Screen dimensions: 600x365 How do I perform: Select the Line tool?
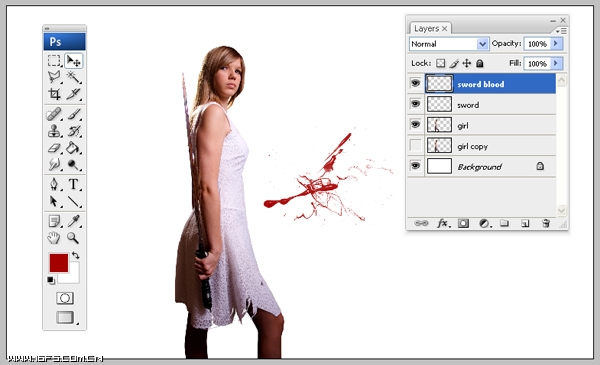click(x=73, y=201)
